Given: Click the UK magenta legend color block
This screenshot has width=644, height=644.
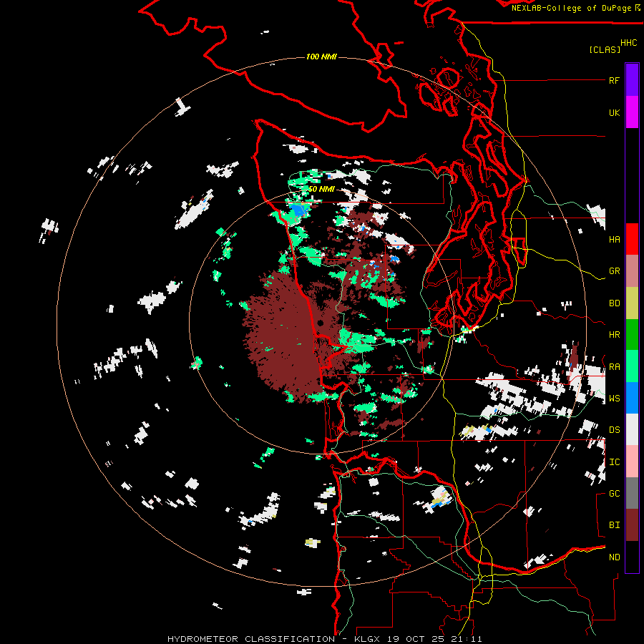Looking at the screenshot, I should tap(632, 112).
